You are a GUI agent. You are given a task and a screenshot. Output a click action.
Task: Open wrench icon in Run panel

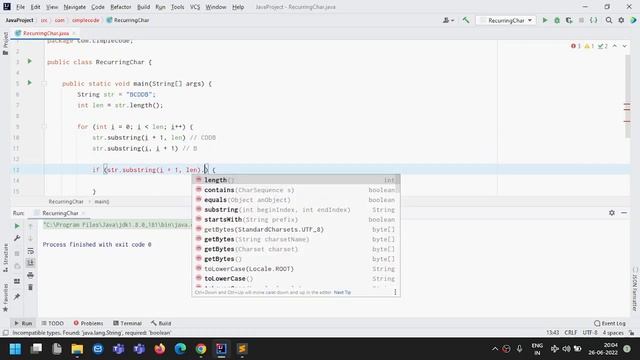pyautogui.click(x=17, y=238)
